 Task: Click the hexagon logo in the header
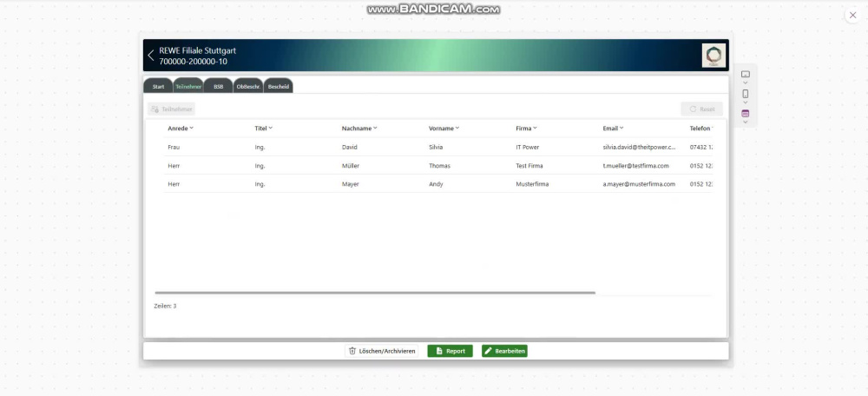click(x=713, y=56)
